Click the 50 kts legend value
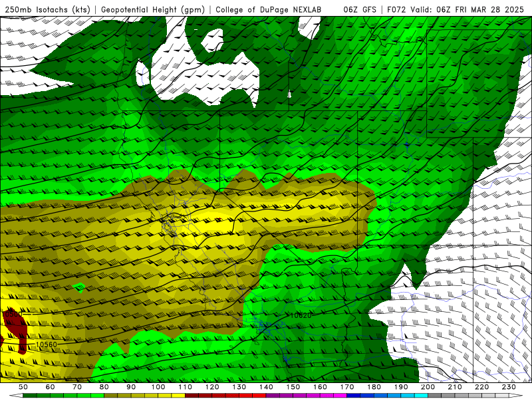The height and width of the screenshot is (399, 532). [23, 387]
